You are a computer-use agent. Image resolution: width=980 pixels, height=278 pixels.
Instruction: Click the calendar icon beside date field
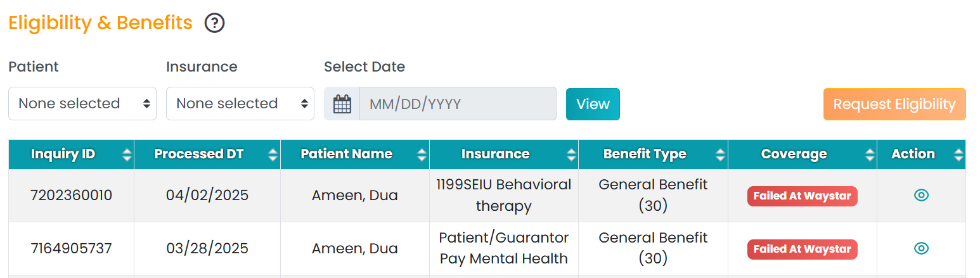point(342,104)
